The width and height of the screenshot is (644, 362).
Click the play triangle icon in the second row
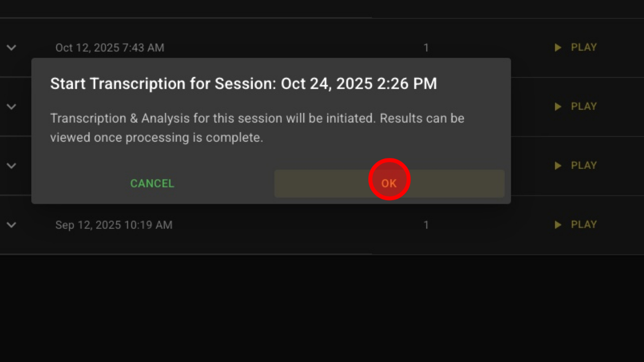(x=558, y=106)
